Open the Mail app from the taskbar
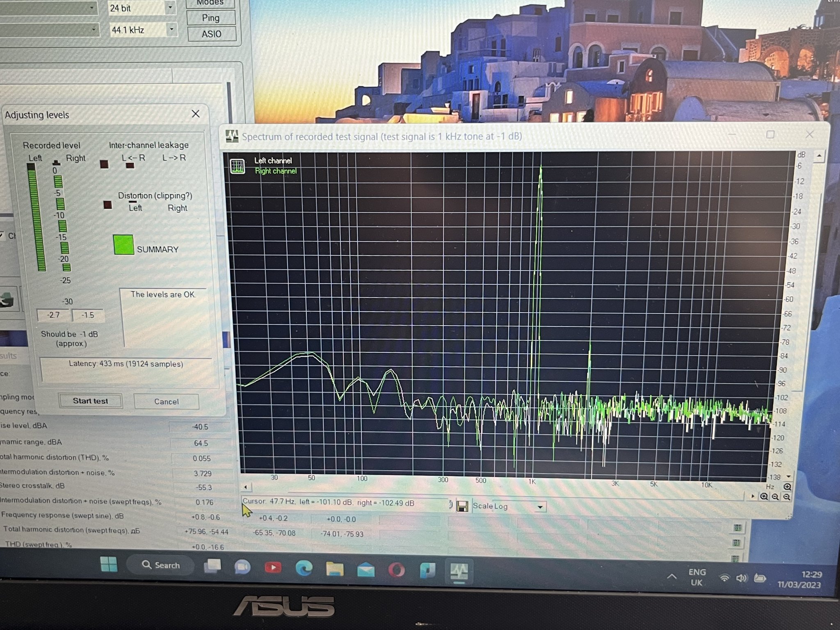 [365, 570]
